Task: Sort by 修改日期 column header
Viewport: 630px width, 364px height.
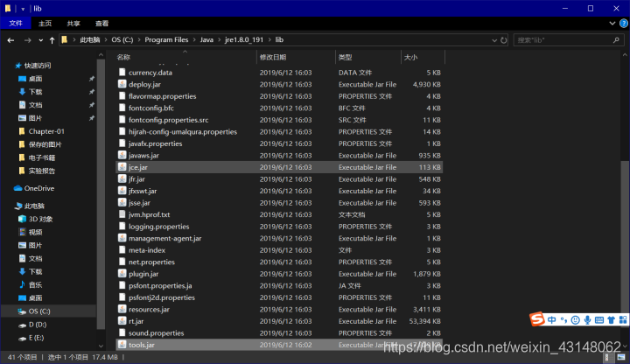Action: click(273, 58)
